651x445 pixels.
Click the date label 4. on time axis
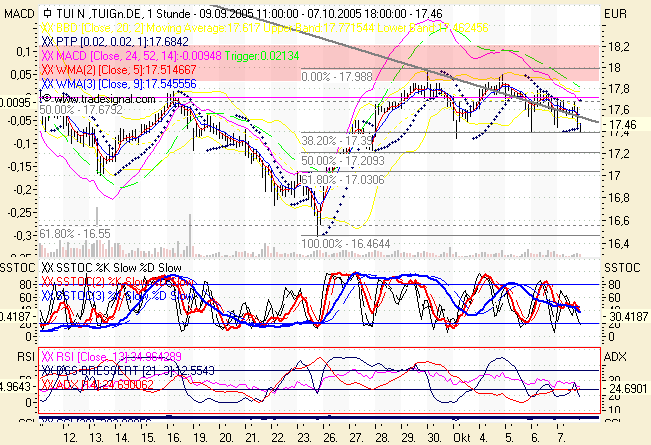[483, 438]
